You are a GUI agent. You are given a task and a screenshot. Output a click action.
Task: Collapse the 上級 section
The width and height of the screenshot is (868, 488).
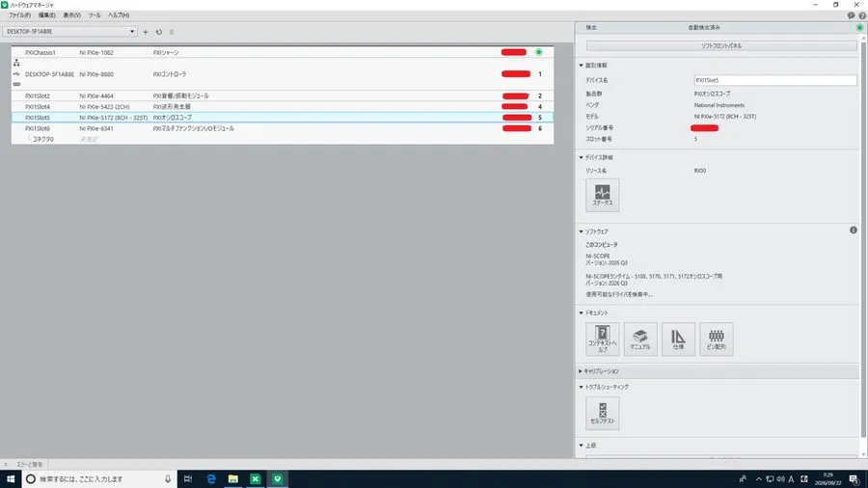[x=582, y=446]
